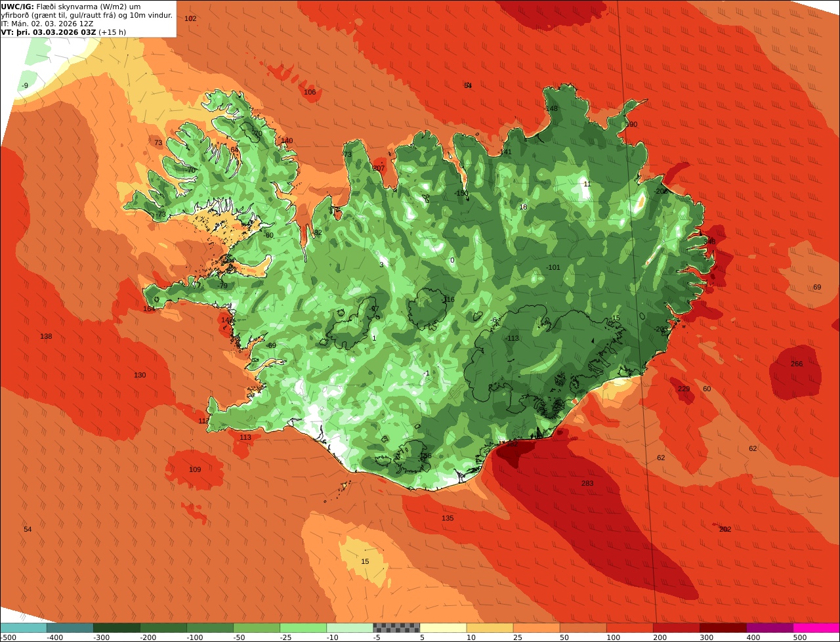Screen dimensions: 840x642
Task: Click the map value -141
Action: pyautogui.click(x=505, y=152)
